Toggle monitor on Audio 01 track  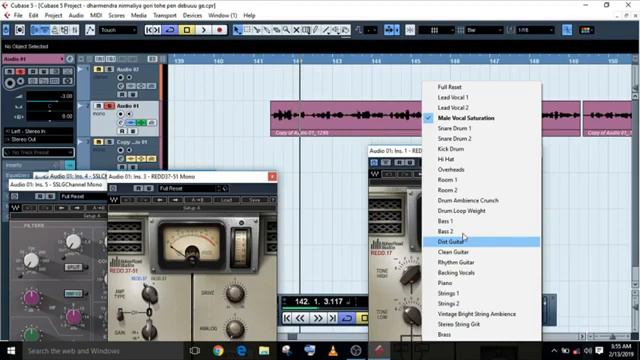[x=129, y=114]
